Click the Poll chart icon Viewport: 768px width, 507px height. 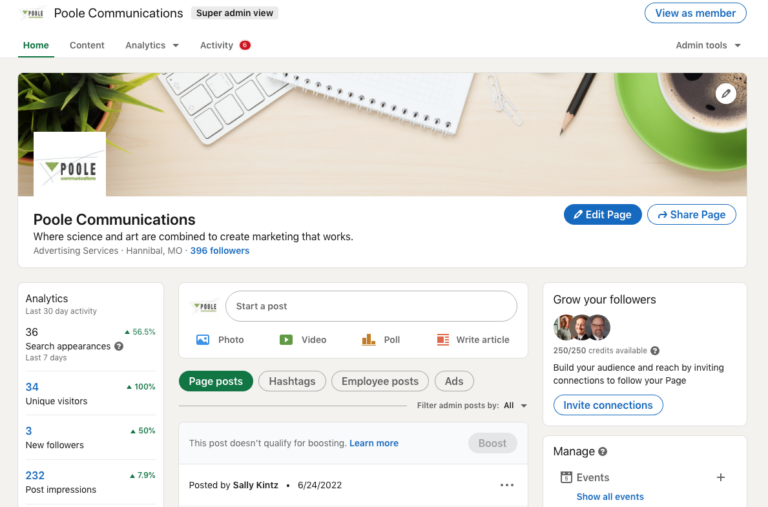[x=368, y=339]
